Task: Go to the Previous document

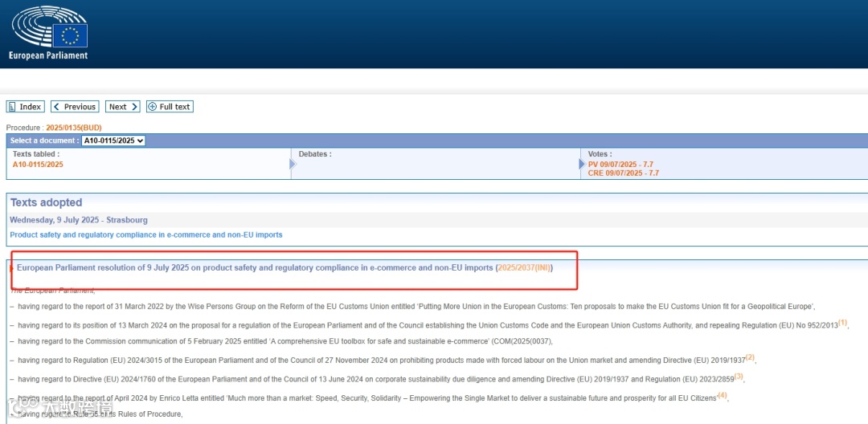Action: tap(75, 107)
